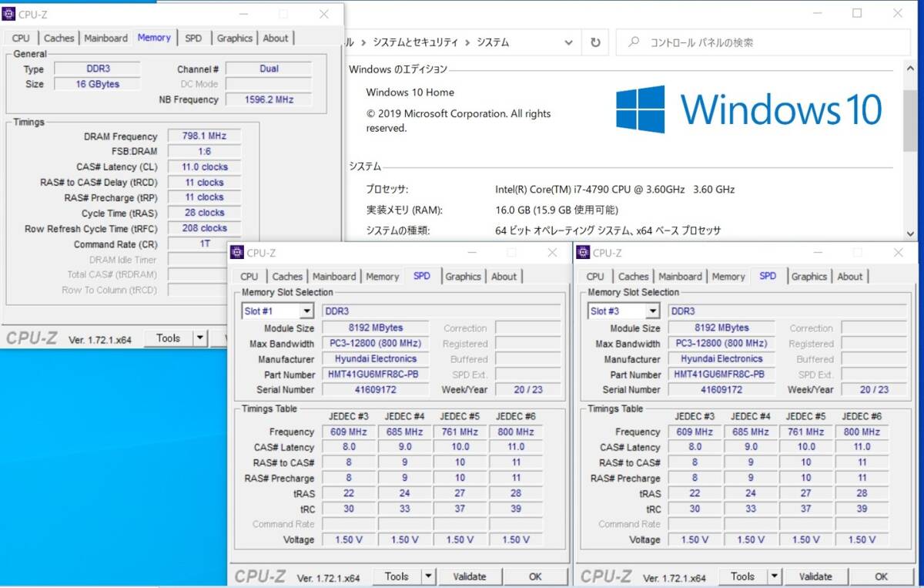The width and height of the screenshot is (924, 588).
Task: Click the FSB:DRAM value 1:6
Action: click(x=204, y=151)
